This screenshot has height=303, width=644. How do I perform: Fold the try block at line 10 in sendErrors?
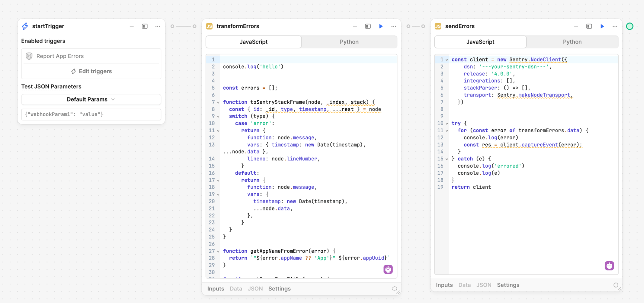point(447,124)
